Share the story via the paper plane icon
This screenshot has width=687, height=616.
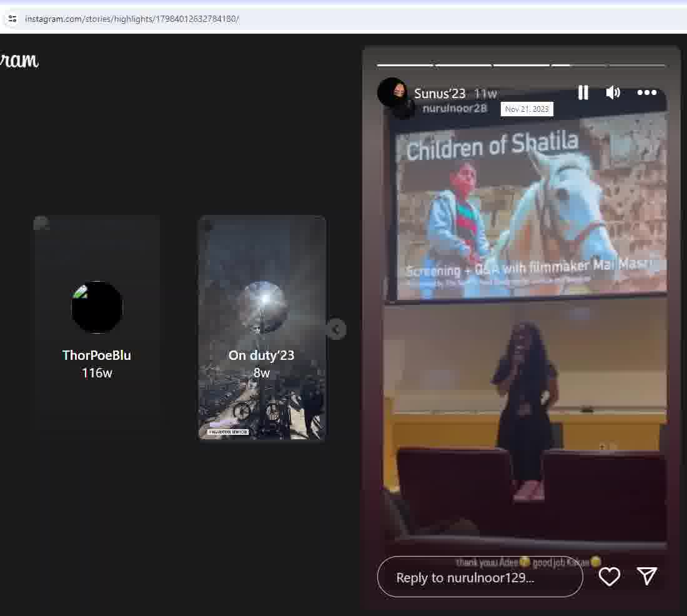tap(646, 576)
